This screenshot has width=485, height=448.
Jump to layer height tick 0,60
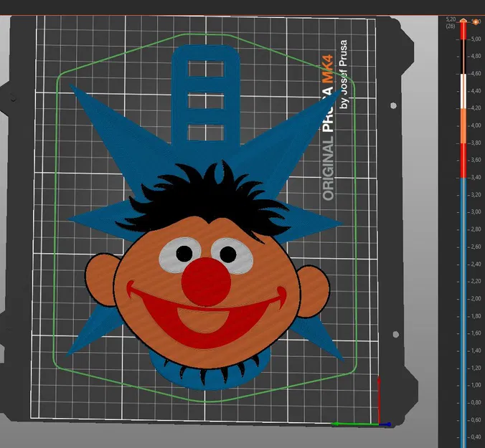(x=476, y=420)
